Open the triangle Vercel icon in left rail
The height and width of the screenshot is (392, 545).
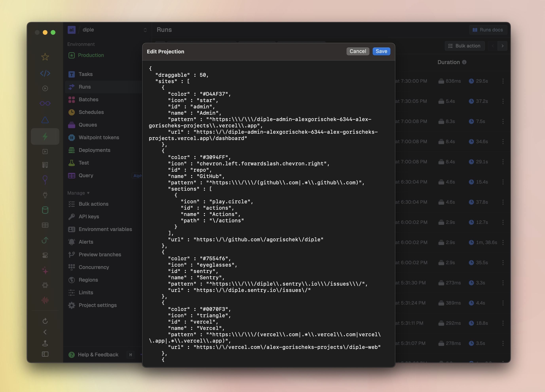(x=45, y=120)
